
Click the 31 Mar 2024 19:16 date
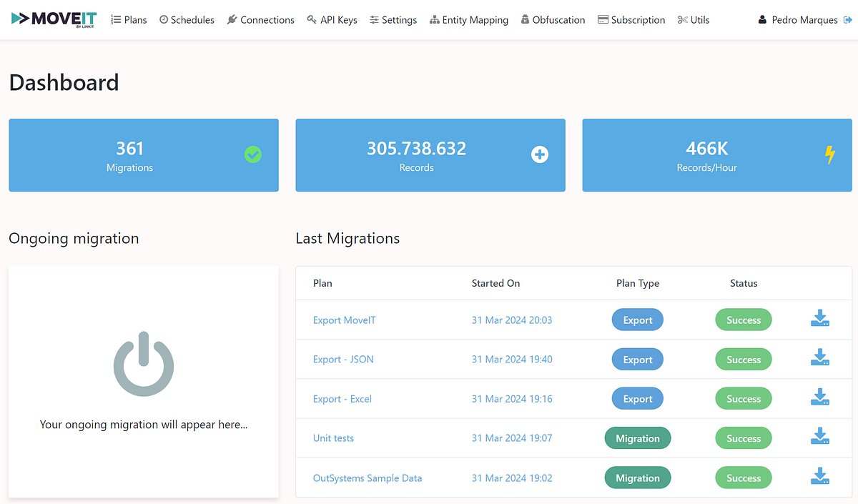[x=512, y=399]
